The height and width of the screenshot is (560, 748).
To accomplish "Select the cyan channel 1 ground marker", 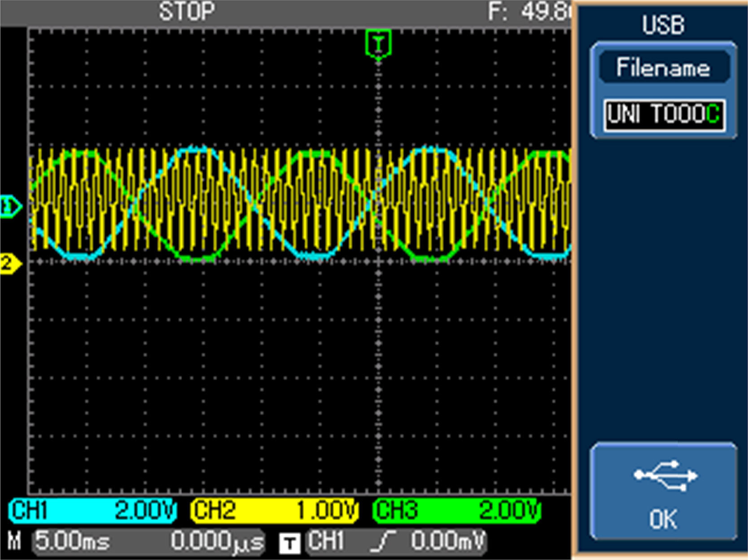I will 10,207.
